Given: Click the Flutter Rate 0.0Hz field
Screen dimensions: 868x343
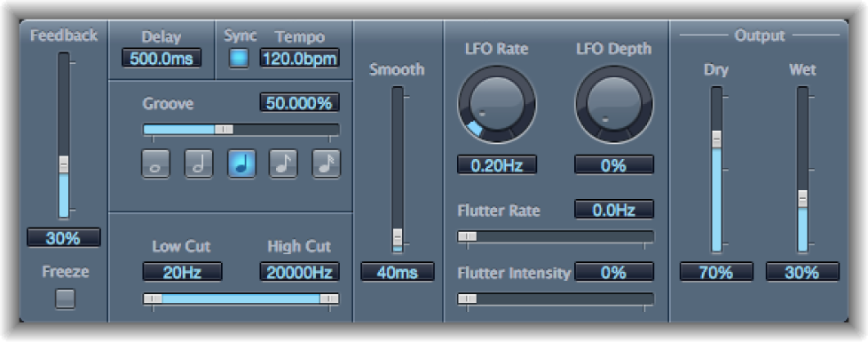Looking at the screenshot, I should pyautogui.click(x=614, y=210).
